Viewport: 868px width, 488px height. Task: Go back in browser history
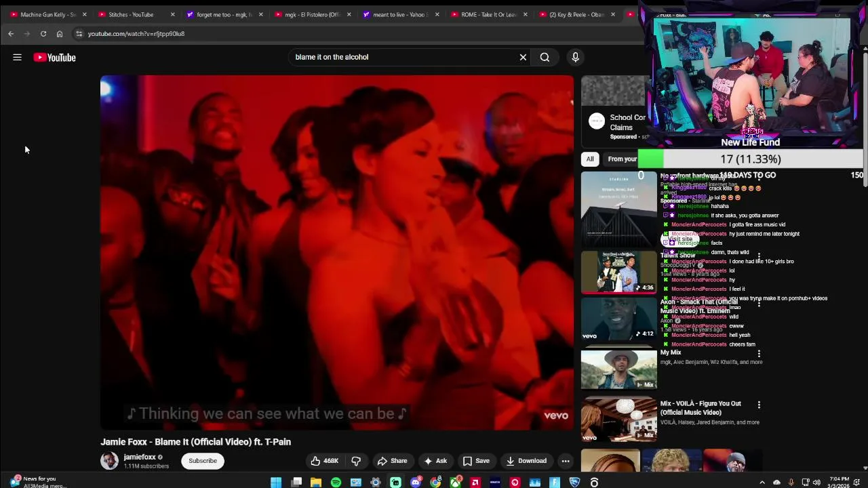point(11,33)
